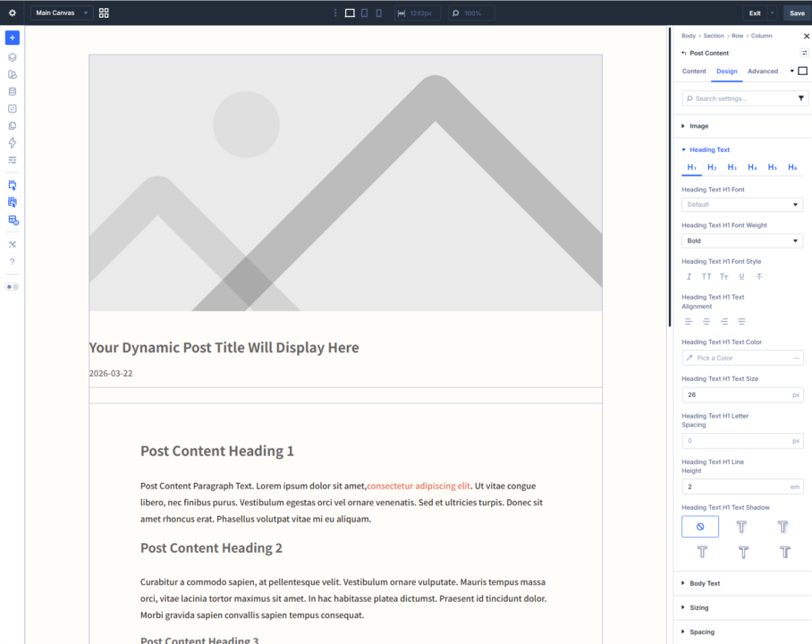This screenshot has width=812, height=644.
Task: Open the lightning bolt sidebar panel
Action: tap(12, 143)
